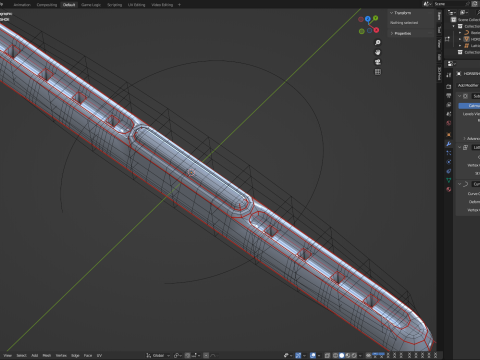Open the Output properties tab icon
Viewport: 480px width, 360px height.
pyautogui.click(x=449, y=96)
